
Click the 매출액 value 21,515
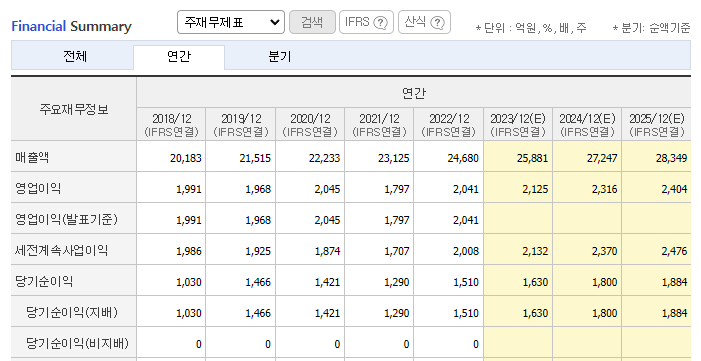pos(255,158)
